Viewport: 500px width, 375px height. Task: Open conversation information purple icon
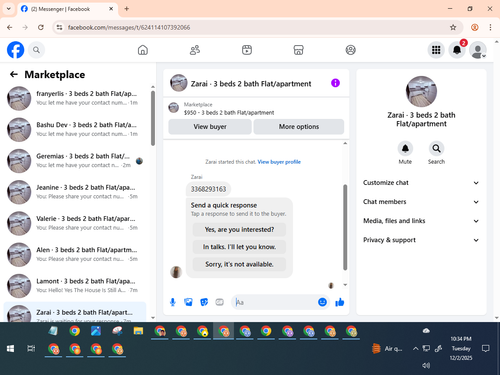[x=335, y=83]
